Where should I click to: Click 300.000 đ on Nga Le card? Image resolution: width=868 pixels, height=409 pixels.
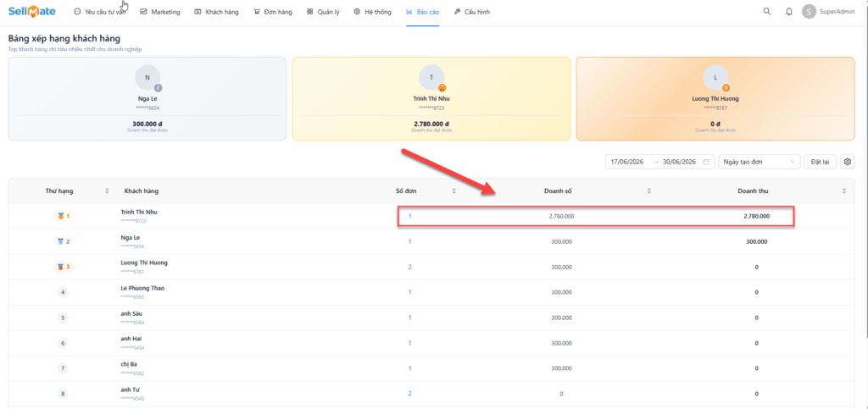[147, 124]
